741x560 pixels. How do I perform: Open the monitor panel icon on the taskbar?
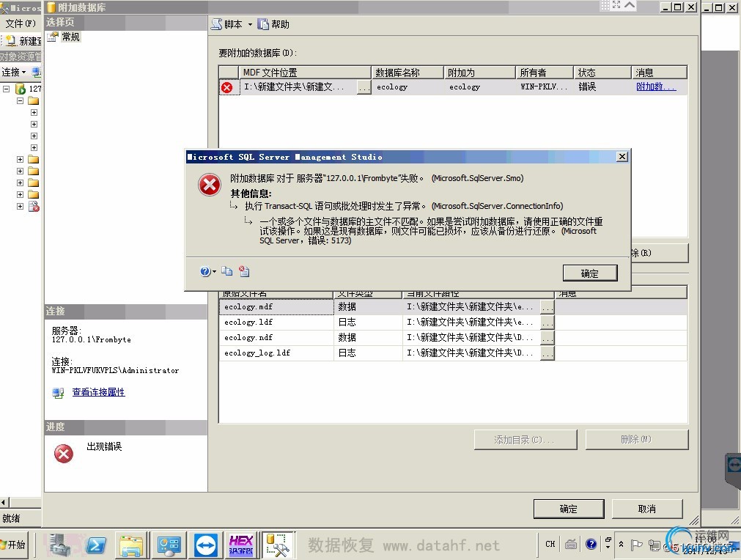[169, 545]
